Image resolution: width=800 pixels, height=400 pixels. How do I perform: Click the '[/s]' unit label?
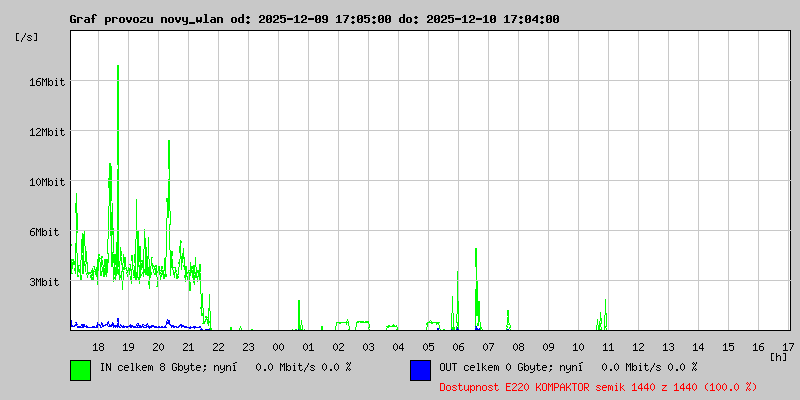point(27,37)
